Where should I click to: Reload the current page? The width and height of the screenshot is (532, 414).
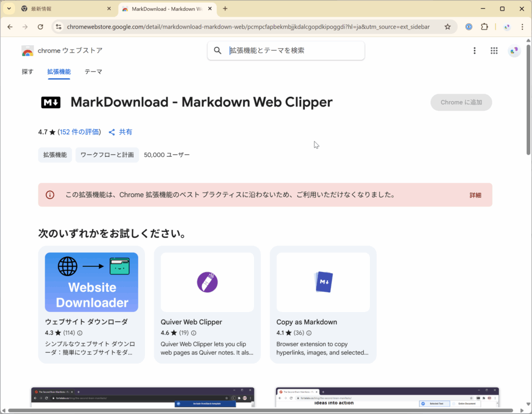[x=41, y=27]
